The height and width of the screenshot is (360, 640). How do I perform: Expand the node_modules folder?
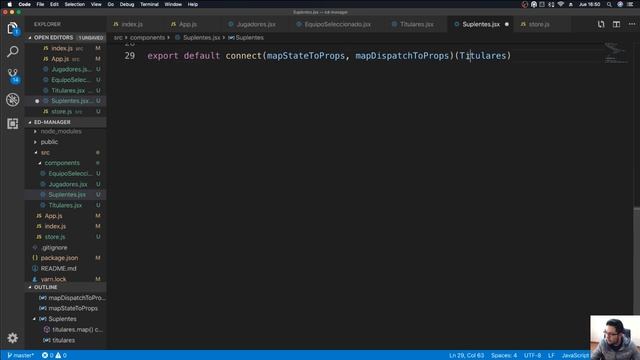[36, 131]
